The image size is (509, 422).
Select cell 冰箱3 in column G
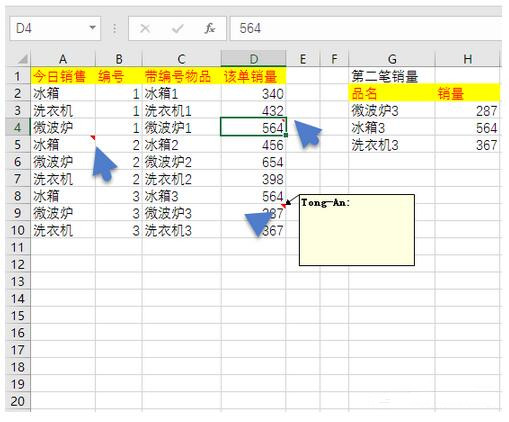click(392, 127)
